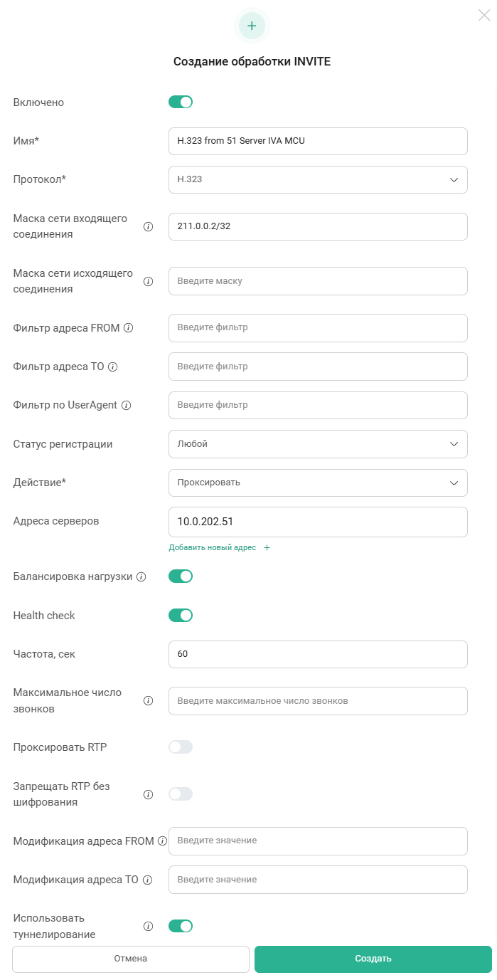
Task: Focus the Частота, сек input field
Action: (x=318, y=654)
